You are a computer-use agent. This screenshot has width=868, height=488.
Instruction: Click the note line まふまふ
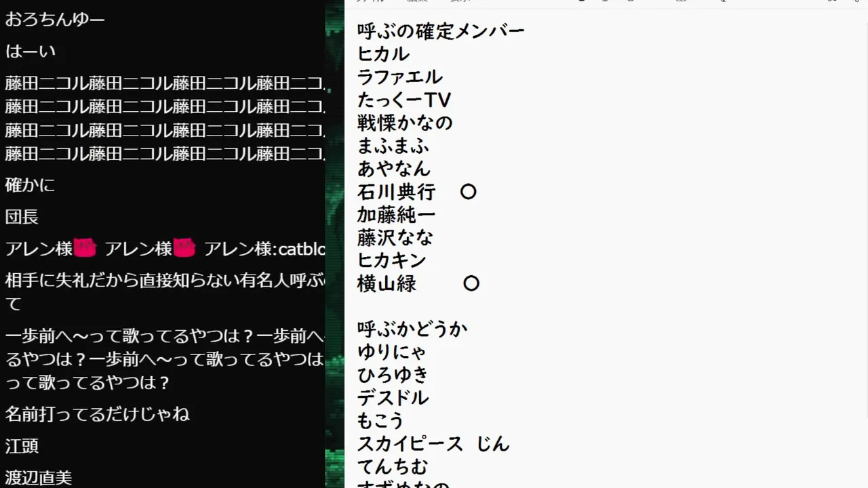pos(393,146)
